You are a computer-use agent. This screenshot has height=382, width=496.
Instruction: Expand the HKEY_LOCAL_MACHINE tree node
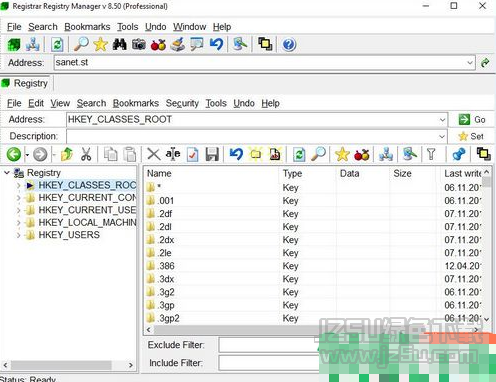[18, 223]
